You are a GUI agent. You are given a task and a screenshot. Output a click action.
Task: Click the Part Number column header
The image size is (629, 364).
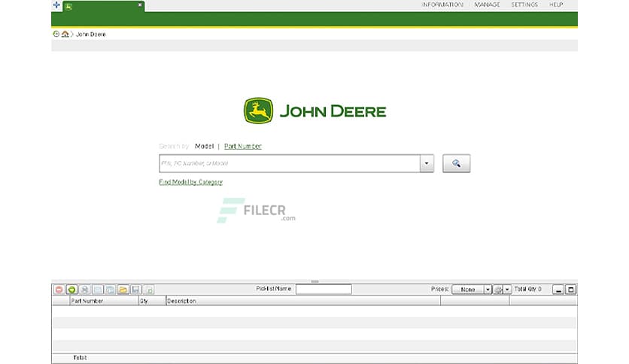tap(104, 301)
